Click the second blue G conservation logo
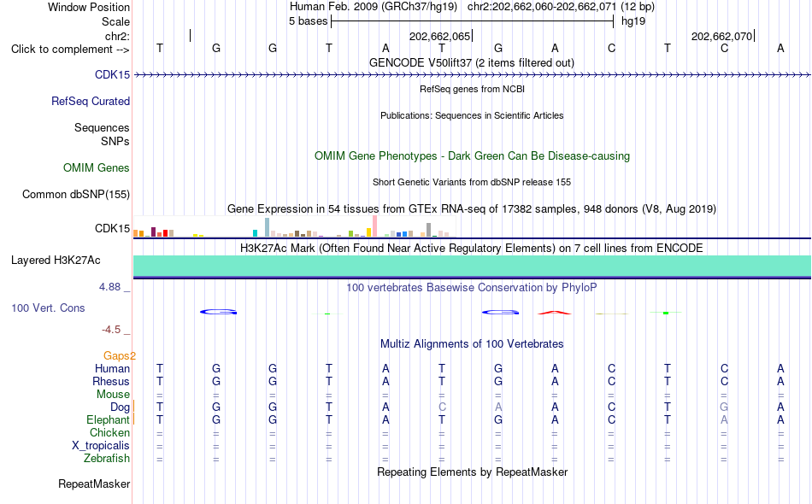The image size is (812, 504). [x=500, y=312]
